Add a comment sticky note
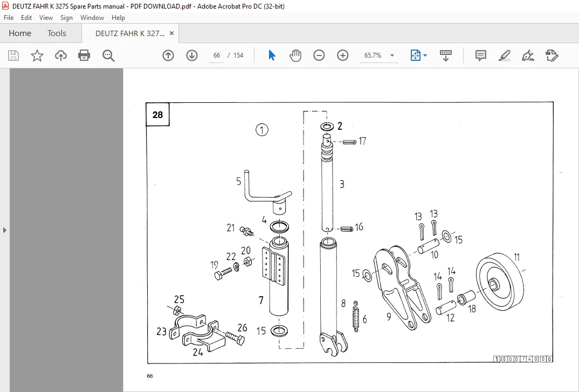The image size is (579, 392). (480, 55)
